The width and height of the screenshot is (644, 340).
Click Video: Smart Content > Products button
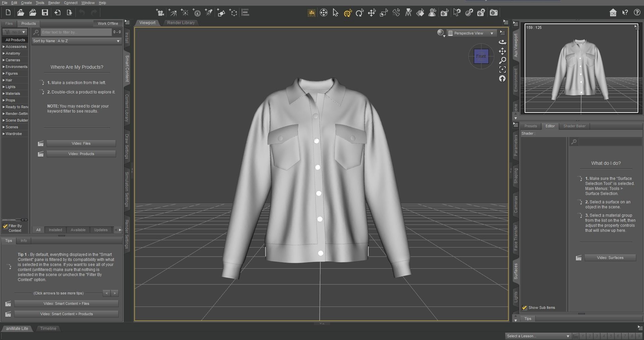click(x=66, y=314)
